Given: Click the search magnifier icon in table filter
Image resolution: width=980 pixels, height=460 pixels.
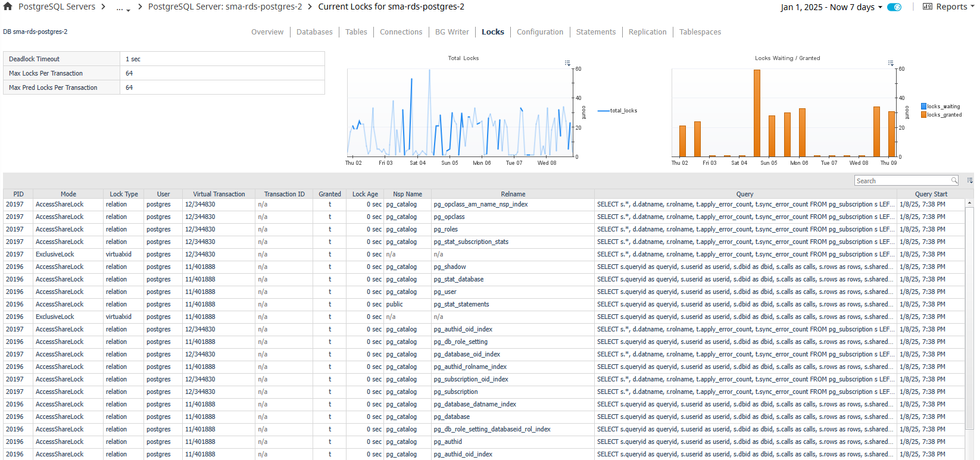Looking at the screenshot, I should (x=954, y=180).
